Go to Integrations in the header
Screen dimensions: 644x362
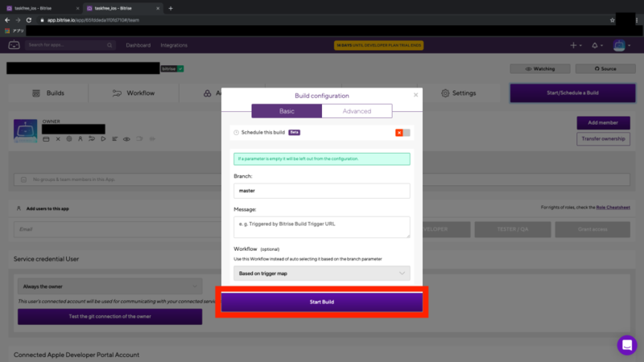(x=174, y=45)
